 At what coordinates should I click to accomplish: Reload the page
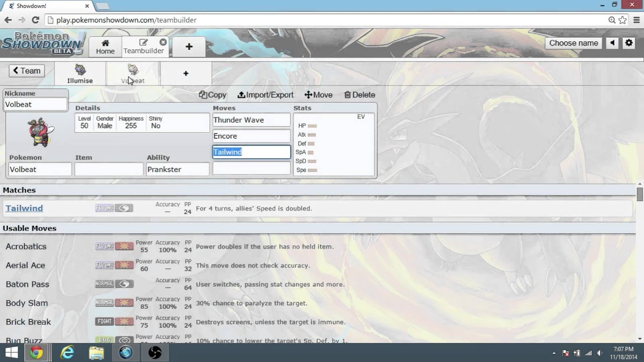tap(35, 20)
